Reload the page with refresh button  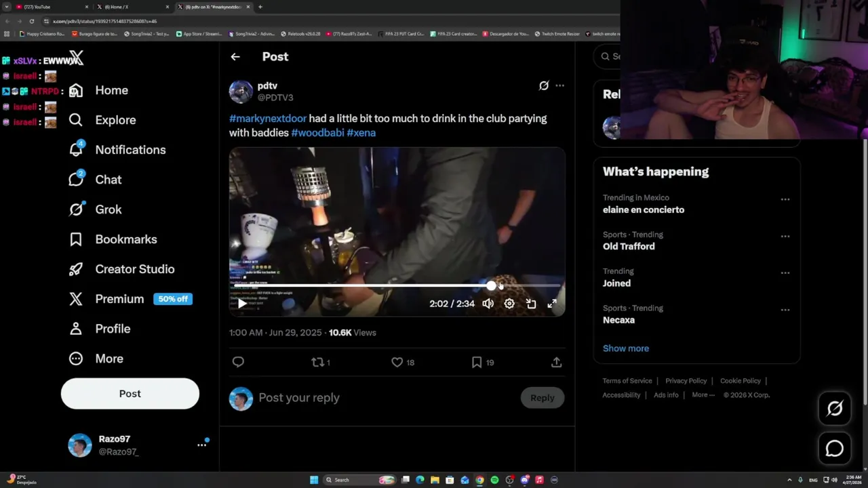coord(31,21)
